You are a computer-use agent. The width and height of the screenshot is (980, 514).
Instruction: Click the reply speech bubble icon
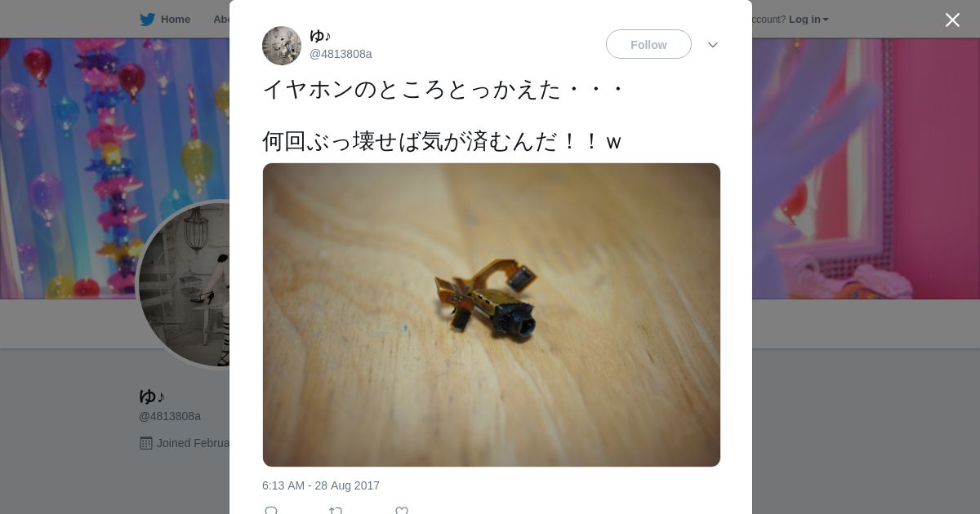coord(271,511)
